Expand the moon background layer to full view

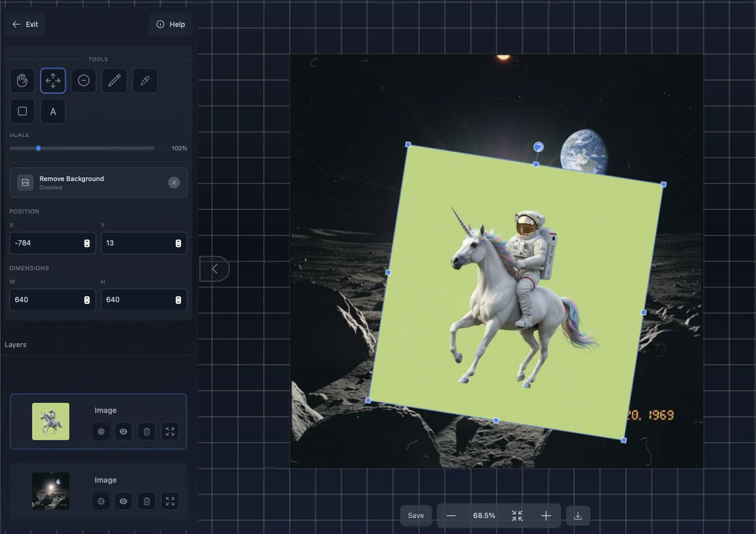[169, 501]
